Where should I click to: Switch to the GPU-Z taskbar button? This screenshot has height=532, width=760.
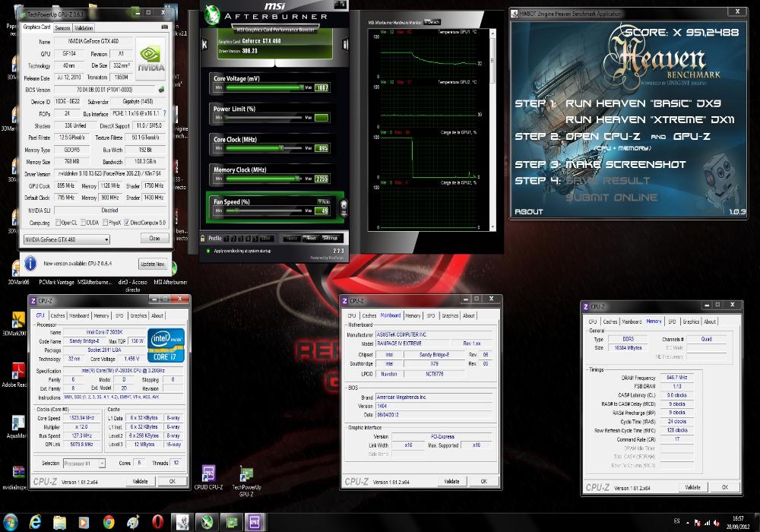(x=232, y=522)
